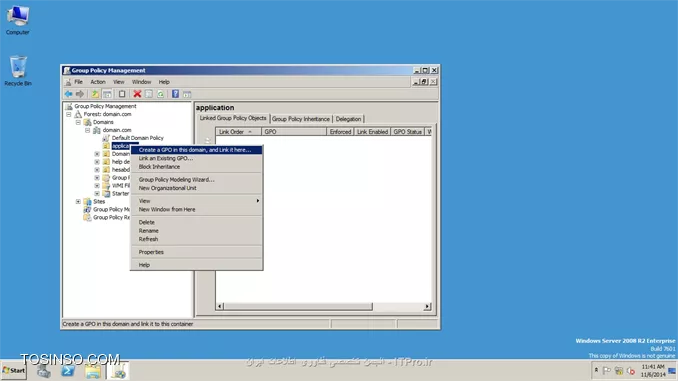Click the green Refresh toolbar icon
This screenshot has width=678, height=381.
(160, 94)
